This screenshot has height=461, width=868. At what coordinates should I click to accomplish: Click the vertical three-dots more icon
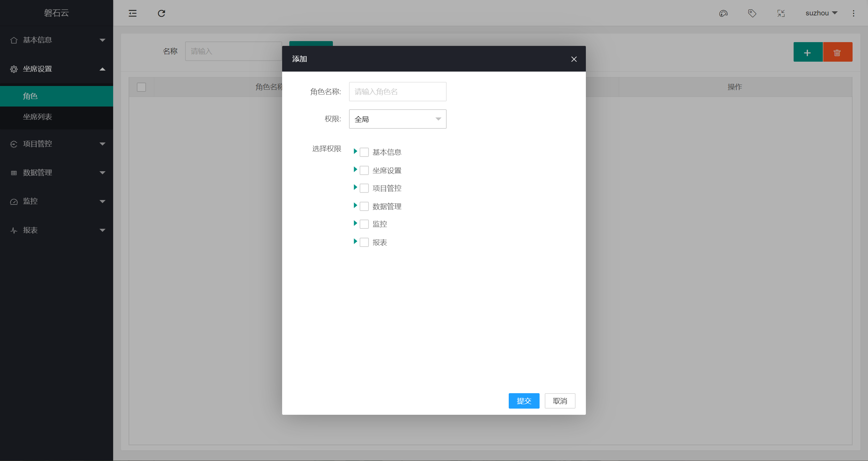(854, 13)
